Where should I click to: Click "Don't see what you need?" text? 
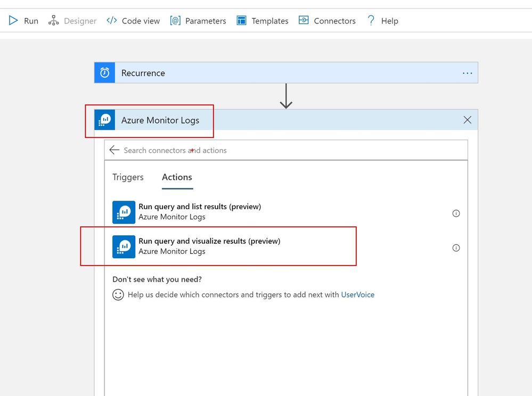[157, 279]
